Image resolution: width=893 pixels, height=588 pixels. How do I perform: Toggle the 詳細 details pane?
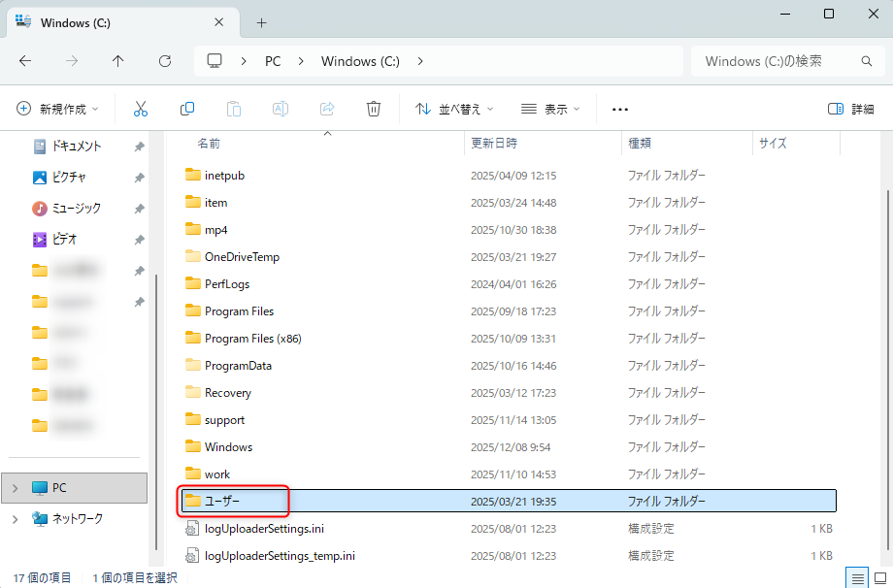(x=850, y=109)
